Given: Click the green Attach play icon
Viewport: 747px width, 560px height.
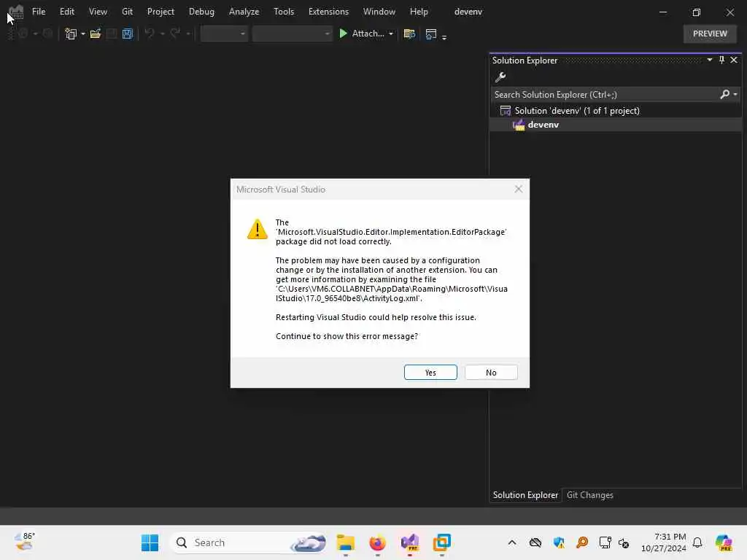Looking at the screenshot, I should pos(343,34).
